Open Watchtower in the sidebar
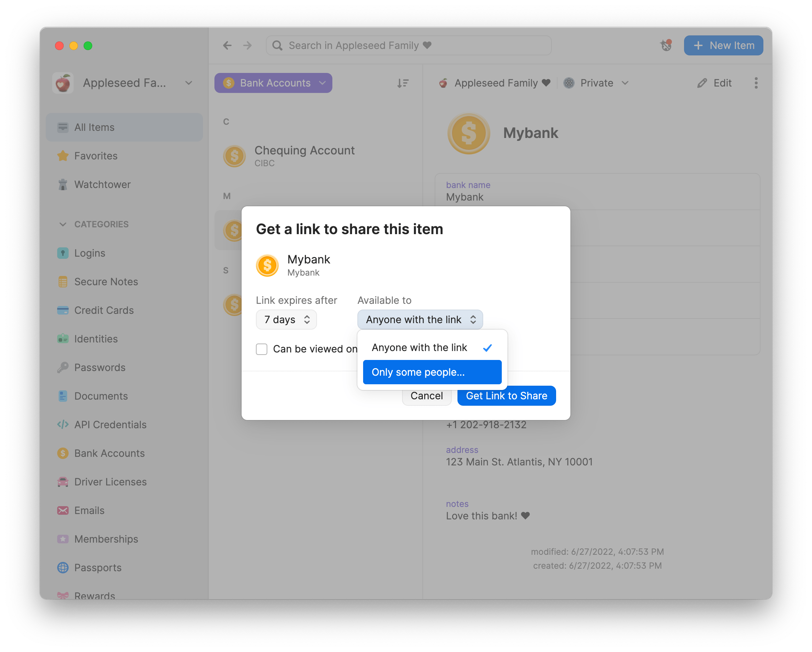Image resolution: width=812 pixels, height=652 pixels. tap(124, 184)
